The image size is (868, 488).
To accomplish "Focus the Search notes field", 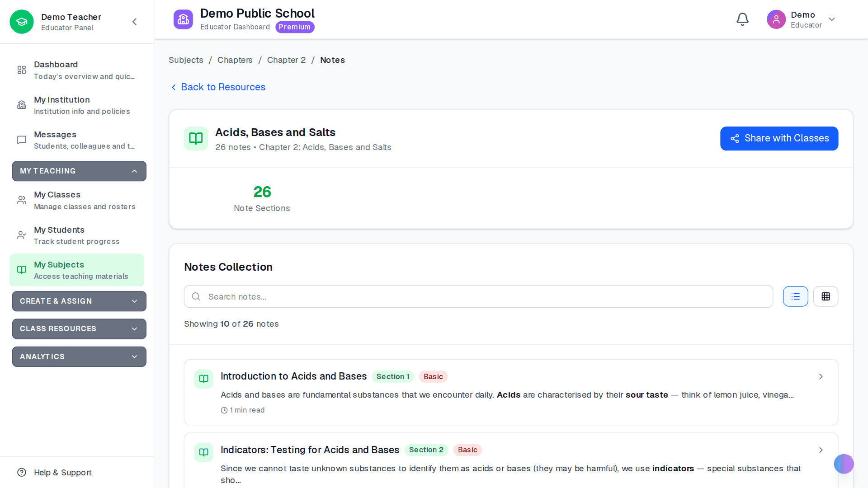I will 478,296.
